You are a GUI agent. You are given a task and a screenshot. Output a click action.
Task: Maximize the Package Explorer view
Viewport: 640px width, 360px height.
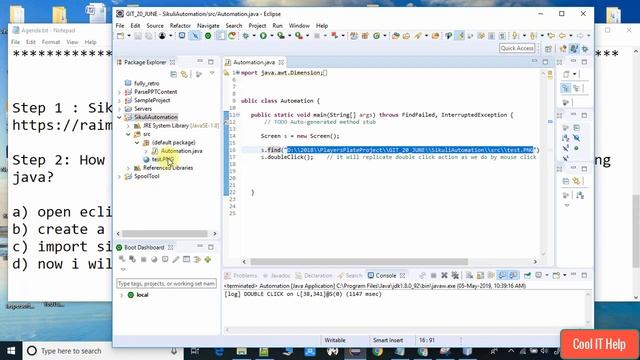pyautogui.click(x=211, y=62)
